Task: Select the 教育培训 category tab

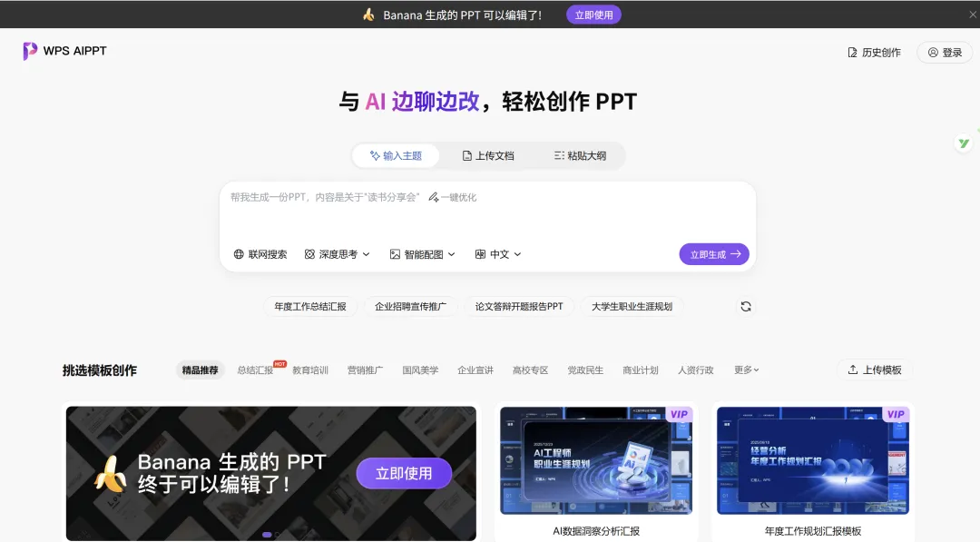Action: [x=310, y=370]
